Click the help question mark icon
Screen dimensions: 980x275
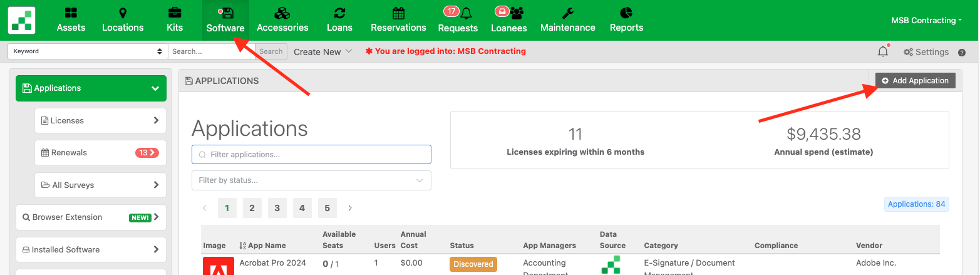click(x=962, y=52)
